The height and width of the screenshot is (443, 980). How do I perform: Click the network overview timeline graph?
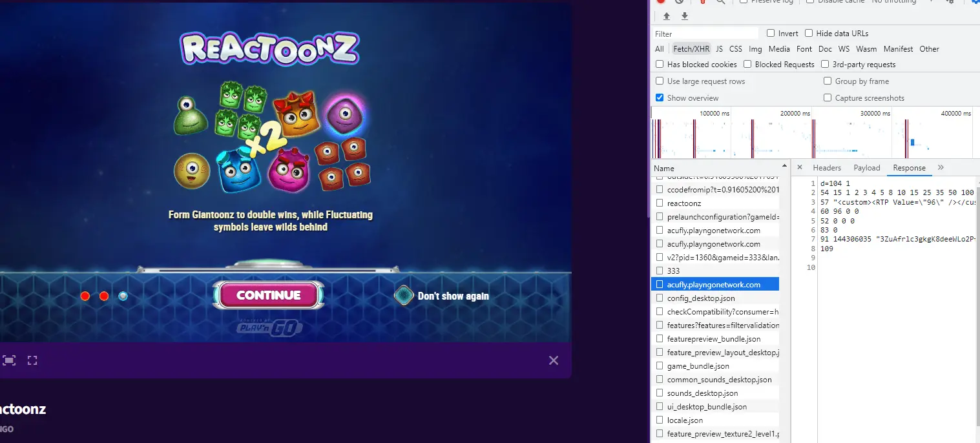coord(815,132)
